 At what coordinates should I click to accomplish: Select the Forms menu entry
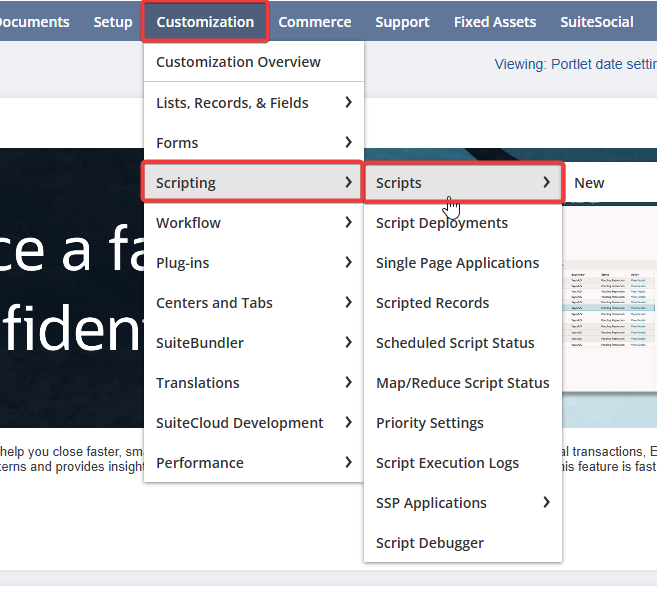click(254, 143)
